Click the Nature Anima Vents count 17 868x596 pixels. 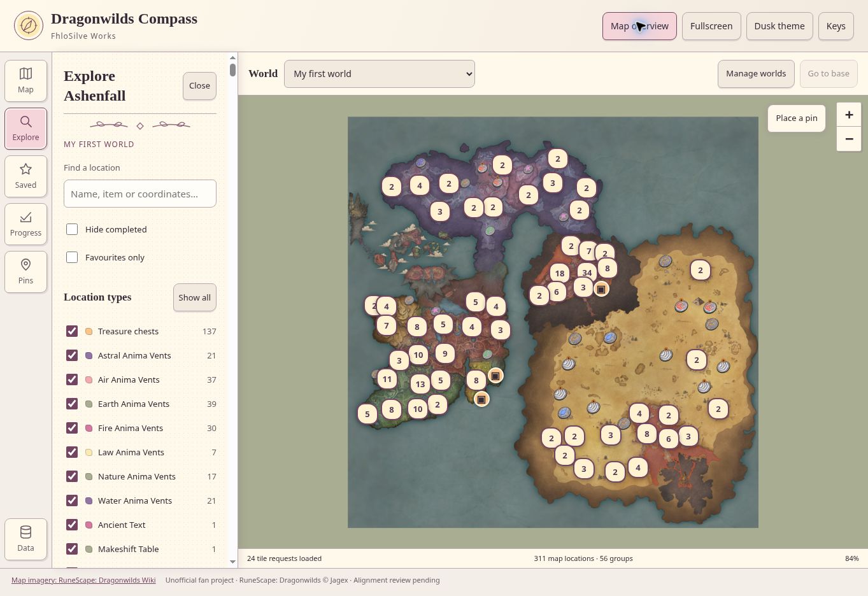211,476
